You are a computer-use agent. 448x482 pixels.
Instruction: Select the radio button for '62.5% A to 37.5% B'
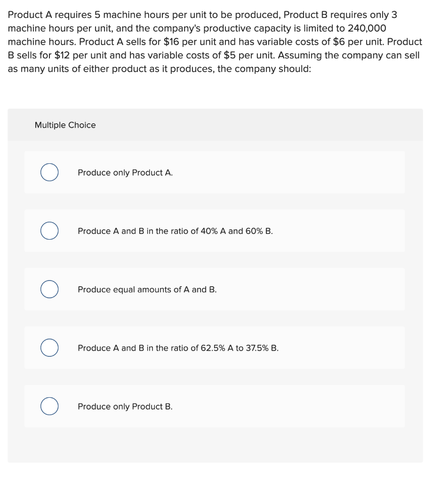pos(49,348)
